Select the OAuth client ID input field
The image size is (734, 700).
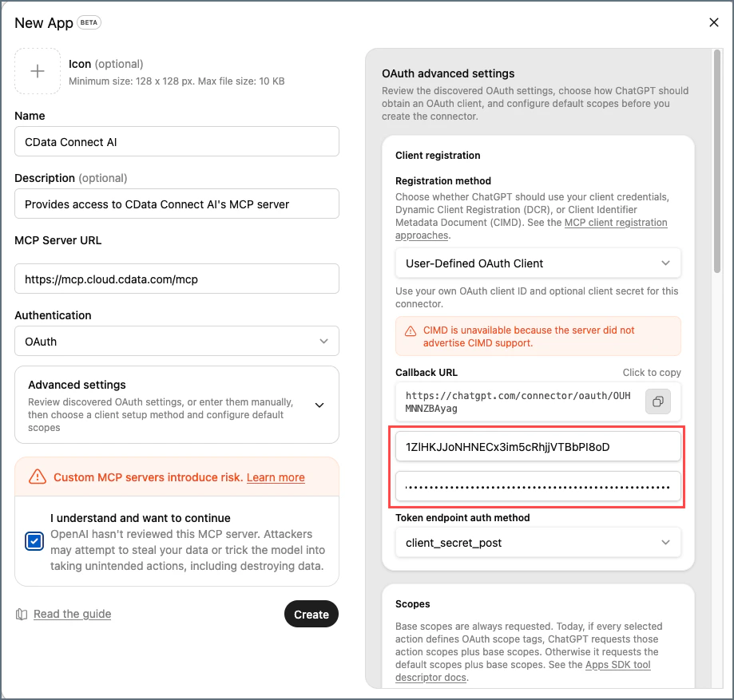(x=538, y=446)
